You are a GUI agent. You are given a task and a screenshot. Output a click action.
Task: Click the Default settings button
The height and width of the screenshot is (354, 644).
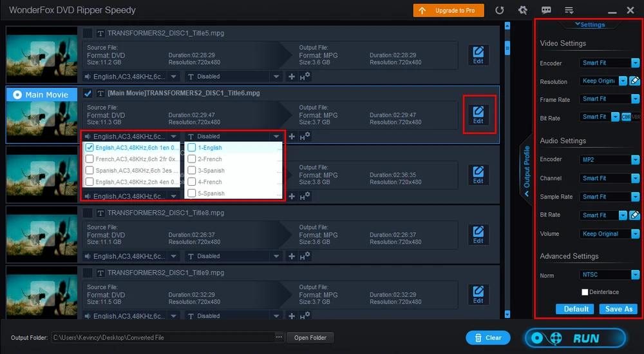[576, 309]
